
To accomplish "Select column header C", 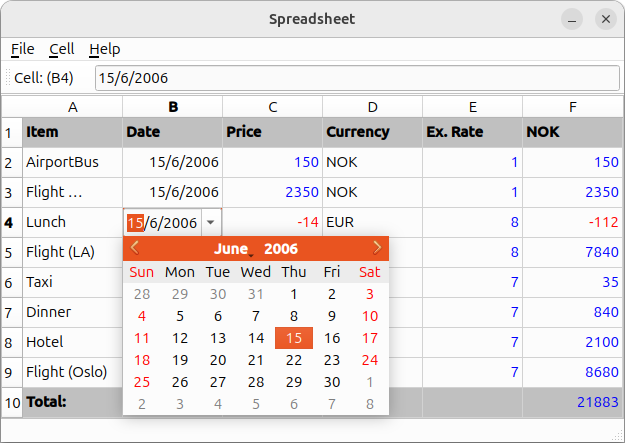I will coord(272,107).
